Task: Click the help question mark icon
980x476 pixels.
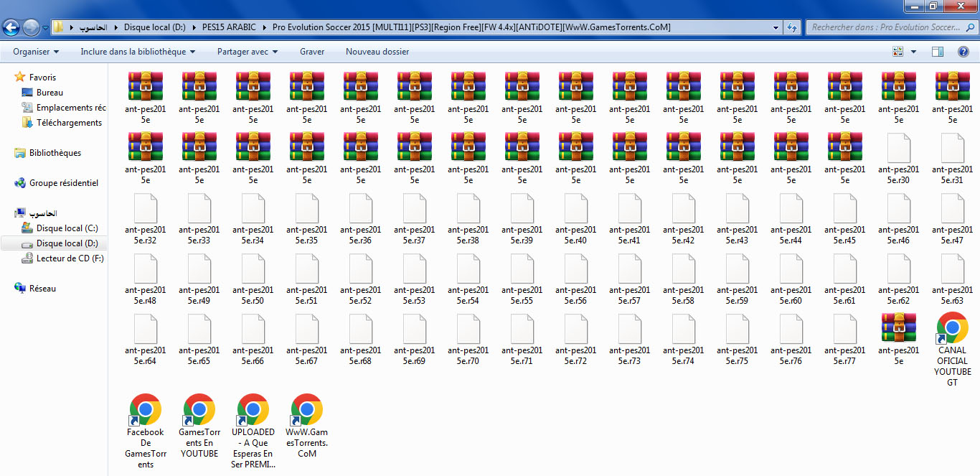Action: pyautogui.click(x=963, y=52)
